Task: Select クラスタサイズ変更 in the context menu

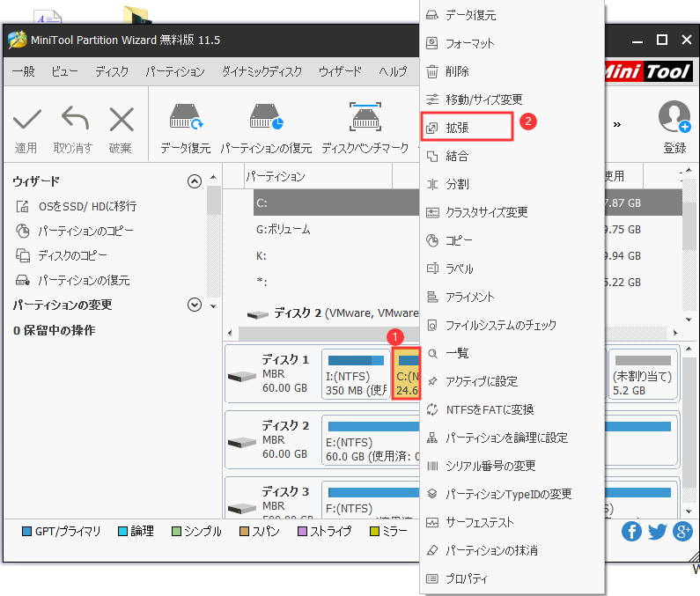Action: (x=512, y=212)
